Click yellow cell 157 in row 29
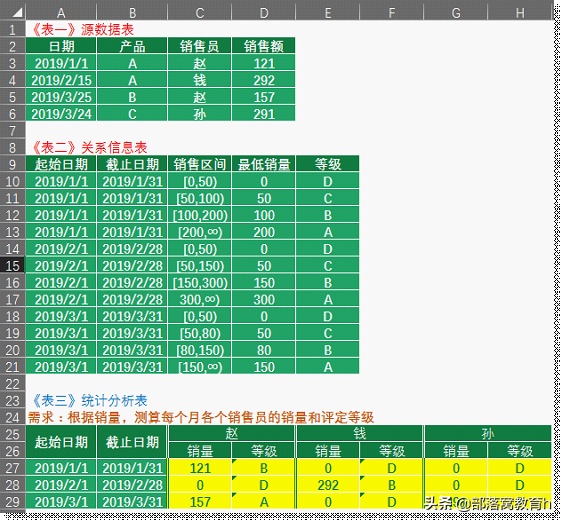This screenshot has height=524, width=565. tap(200, 502)
